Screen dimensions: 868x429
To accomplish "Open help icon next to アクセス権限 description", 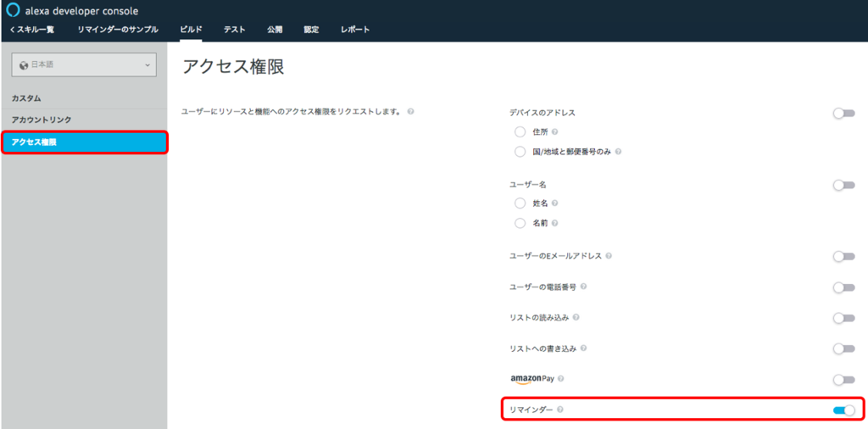I will 411,111.
